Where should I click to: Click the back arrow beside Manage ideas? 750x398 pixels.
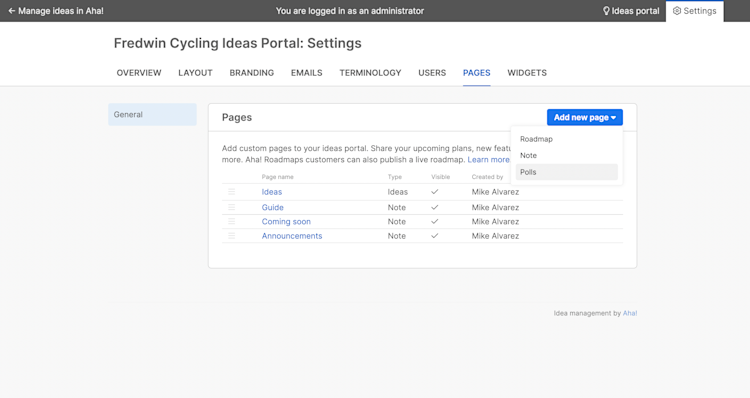(x=11, y=11)
